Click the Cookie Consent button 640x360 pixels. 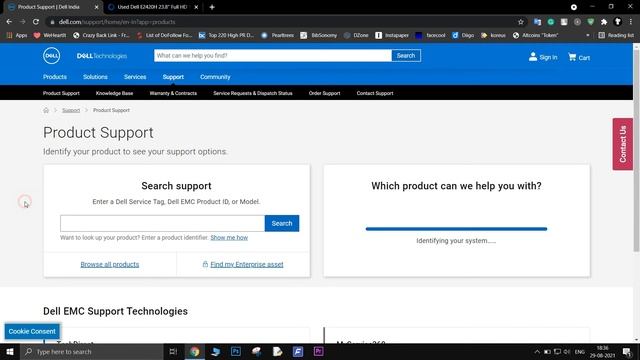(x=32, y=331)
